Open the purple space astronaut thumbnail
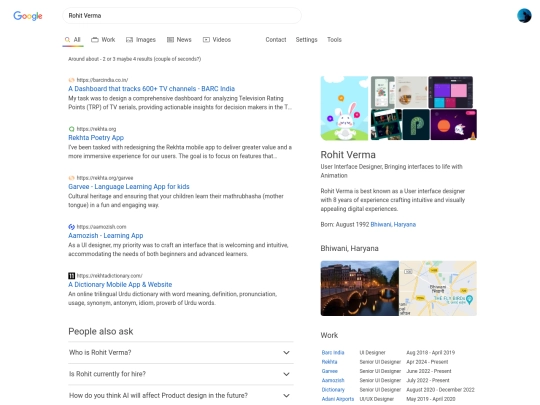The height and width of the screenshot is (405, 540). [x=454, y=125]
